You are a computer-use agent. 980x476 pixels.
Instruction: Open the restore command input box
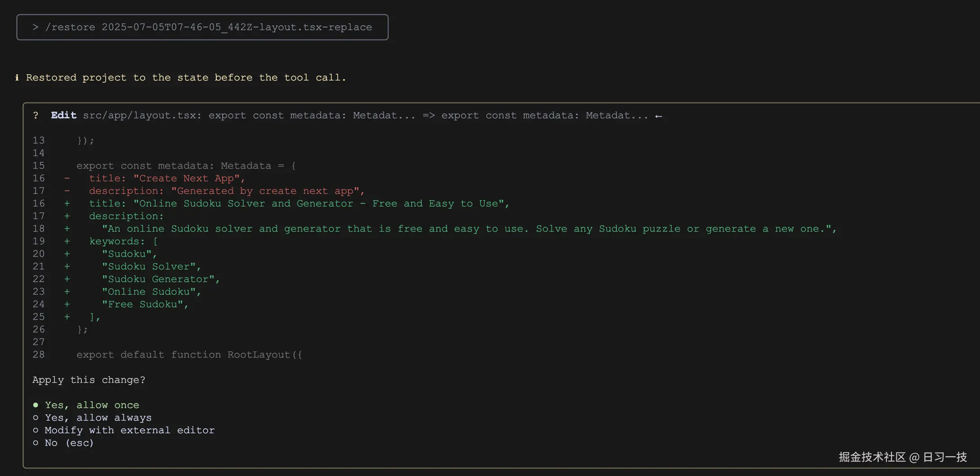[202, 27]
